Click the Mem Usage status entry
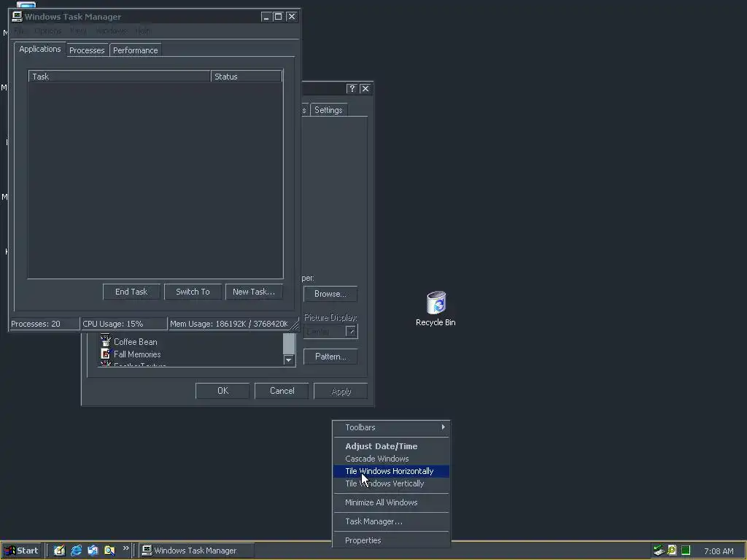747x560 pixels. pyautogui.click(x=229, y=324)
